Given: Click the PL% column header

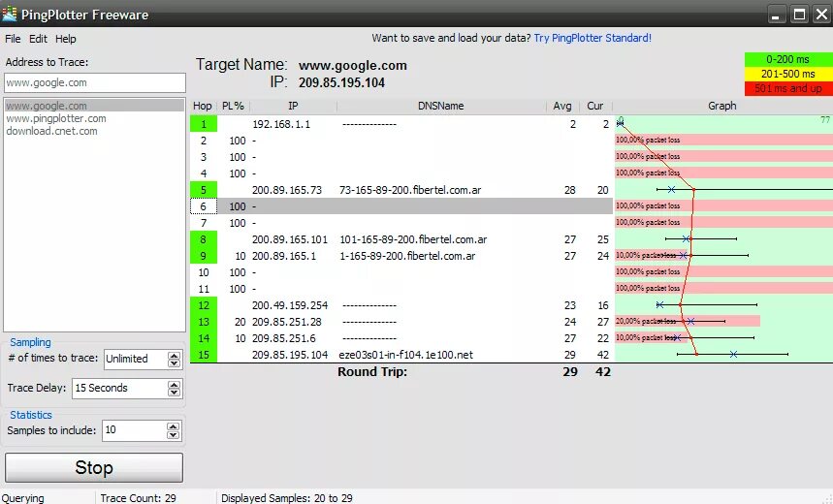Looking at the screenshot, I should 233,106.
